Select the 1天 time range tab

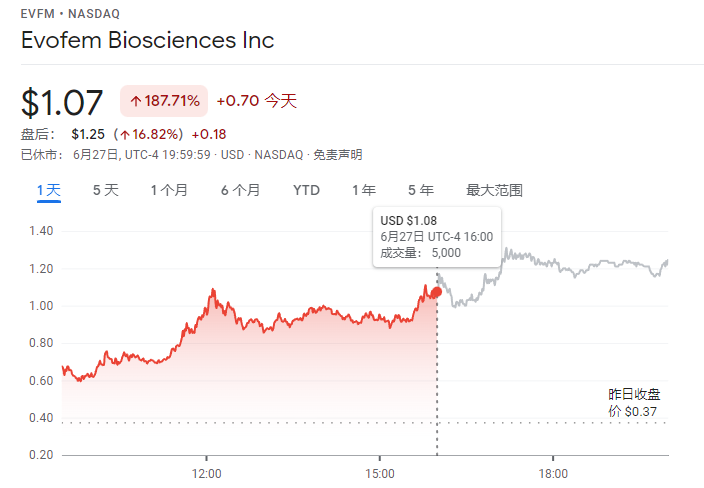[49, 190]
